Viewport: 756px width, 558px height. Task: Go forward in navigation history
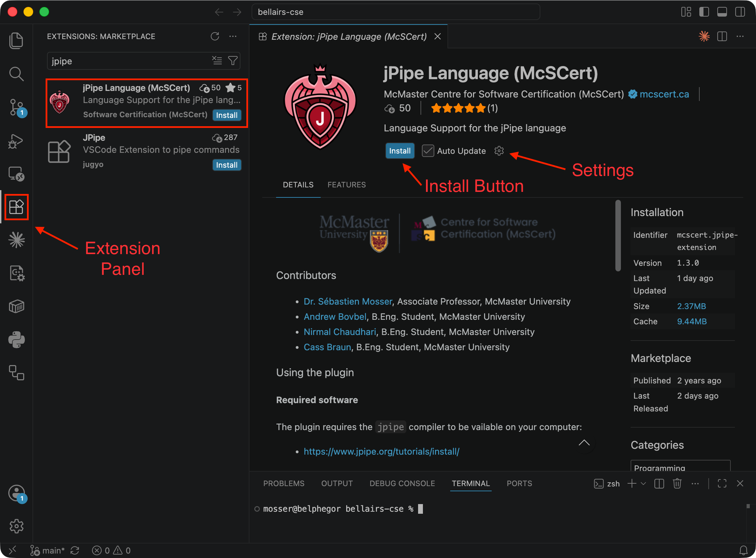(x=237, y=12)
